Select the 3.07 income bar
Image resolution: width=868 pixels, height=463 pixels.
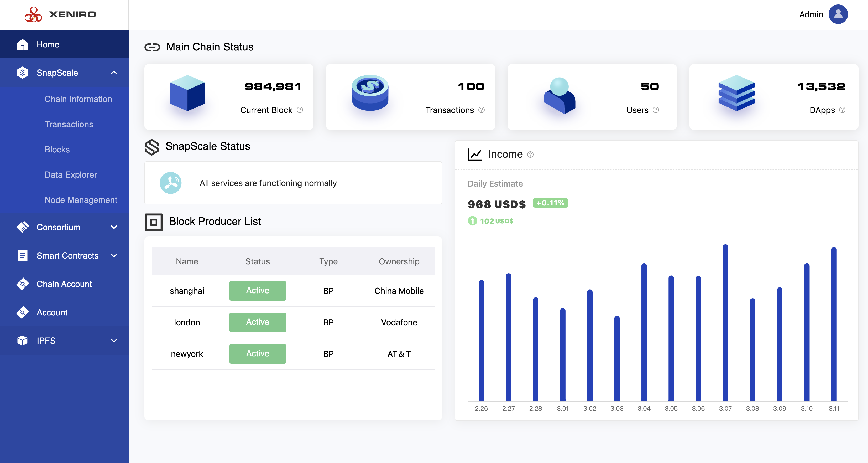tap(725, 323)
